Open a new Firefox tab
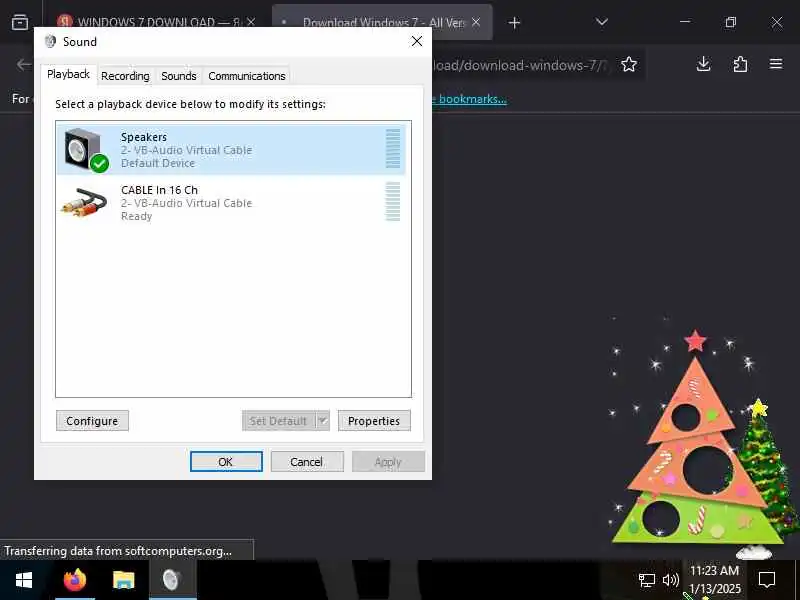 click(514, 22)
